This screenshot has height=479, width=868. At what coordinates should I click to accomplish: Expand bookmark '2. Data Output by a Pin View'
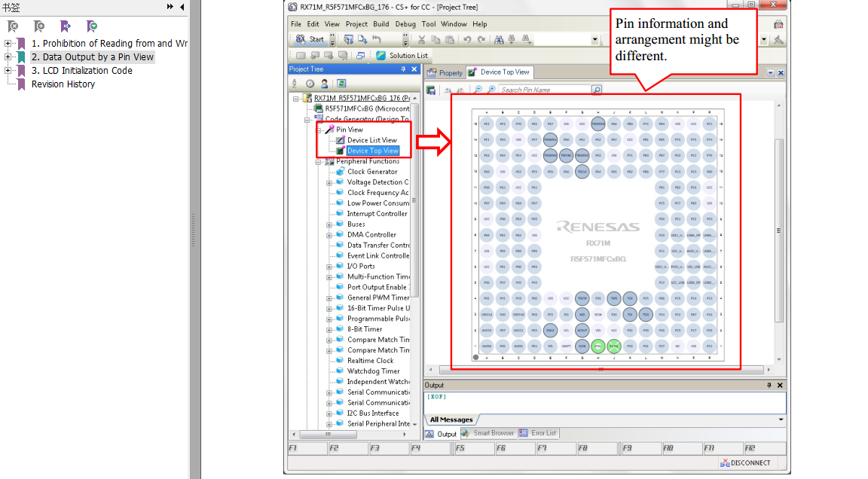coord(8,57)
